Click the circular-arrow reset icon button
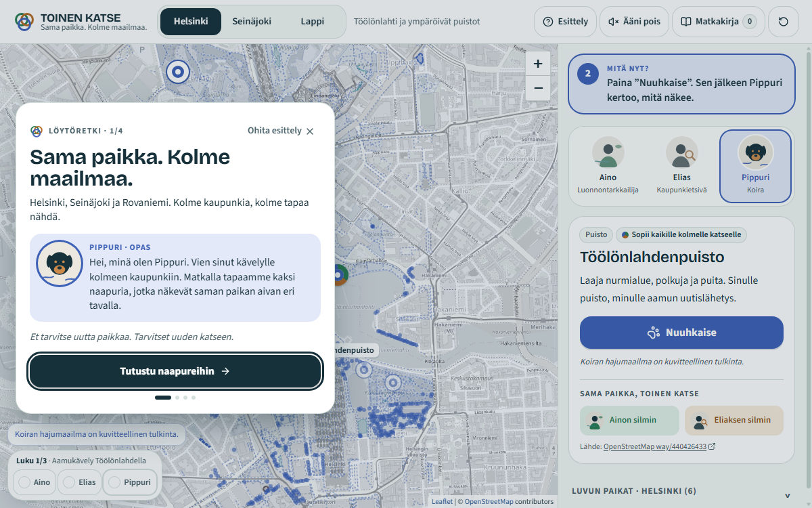The image size is (812, 508). [783, 22]
